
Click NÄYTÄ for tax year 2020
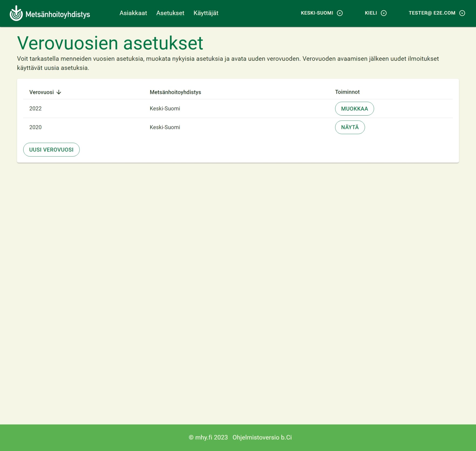[x=350, y=127]
